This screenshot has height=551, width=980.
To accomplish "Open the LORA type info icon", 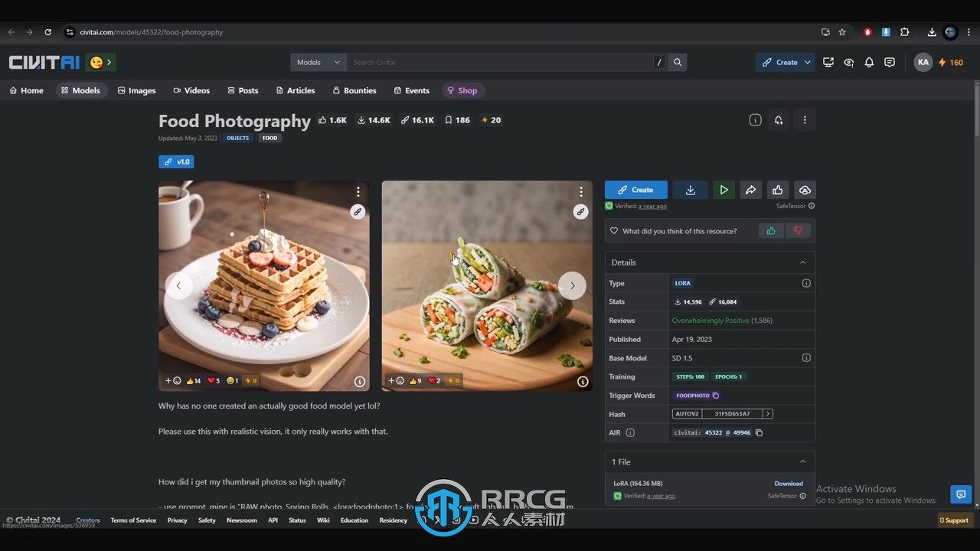I will pos(806,283).
